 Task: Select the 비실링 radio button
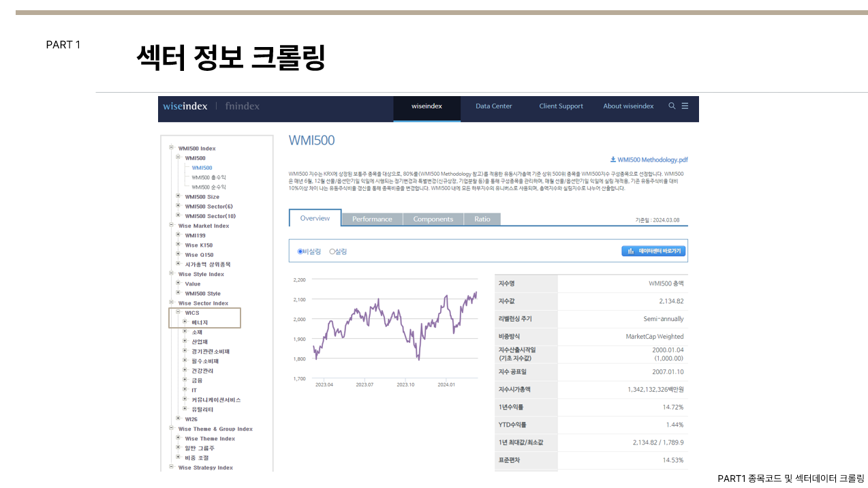click(x=300, y=251)
